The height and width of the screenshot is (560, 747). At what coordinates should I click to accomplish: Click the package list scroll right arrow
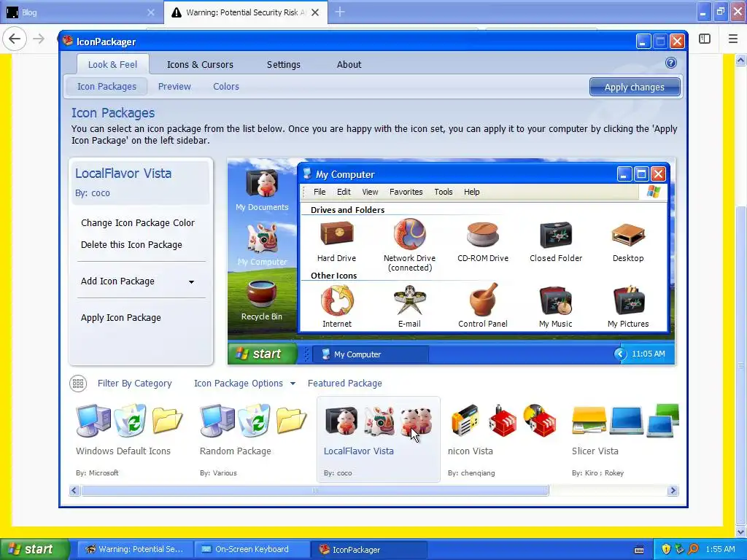pos(673,491)
